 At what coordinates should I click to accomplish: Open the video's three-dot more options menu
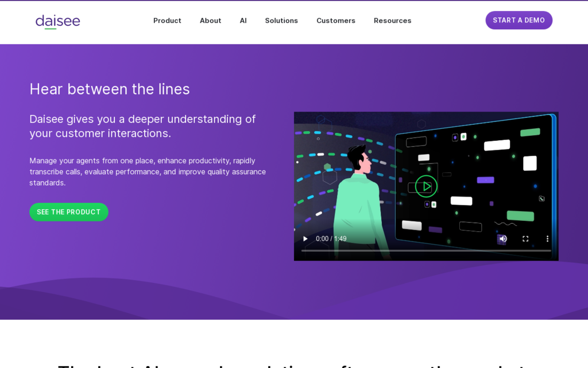[x=547, y=239]
